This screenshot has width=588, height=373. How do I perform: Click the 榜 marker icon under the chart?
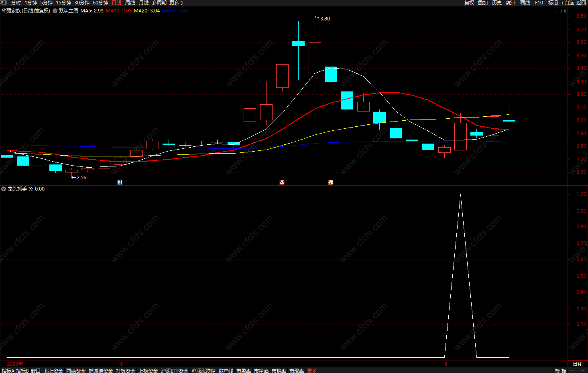pyautogui.click(x=330, y=182)
